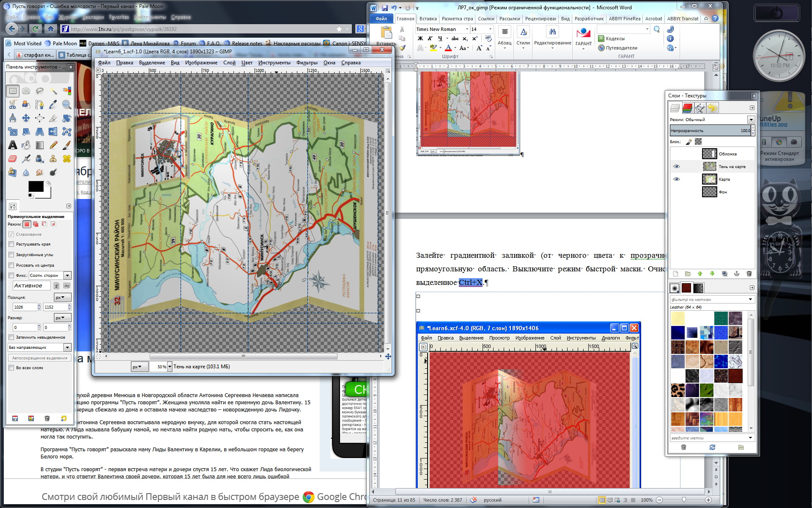Enable Затемнить невыделенное checkbox
Image resolution: width=812 pixels, height=508 pixels.
(x=11, y=337)
